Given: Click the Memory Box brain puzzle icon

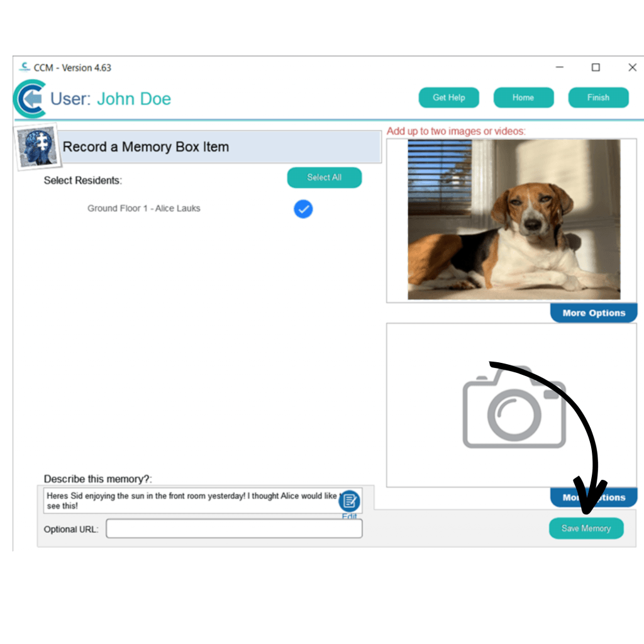Looking at the screenshot, I should tap(36, 147).
